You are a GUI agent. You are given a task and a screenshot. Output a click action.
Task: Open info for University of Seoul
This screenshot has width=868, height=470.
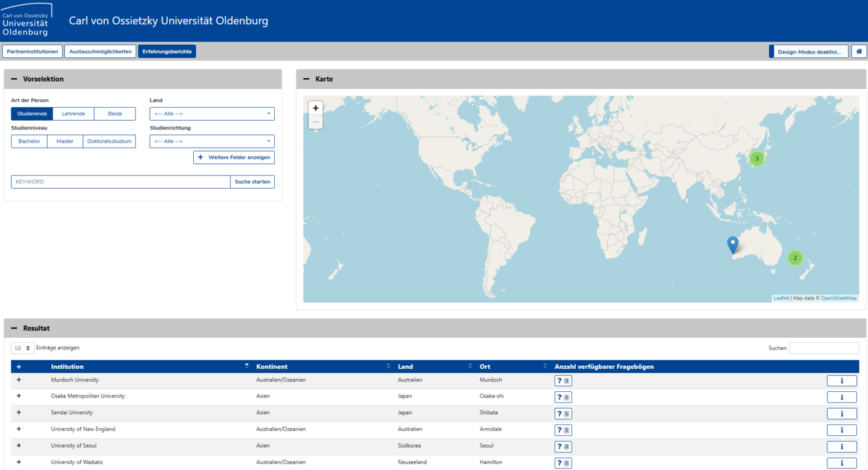(841, 446)
